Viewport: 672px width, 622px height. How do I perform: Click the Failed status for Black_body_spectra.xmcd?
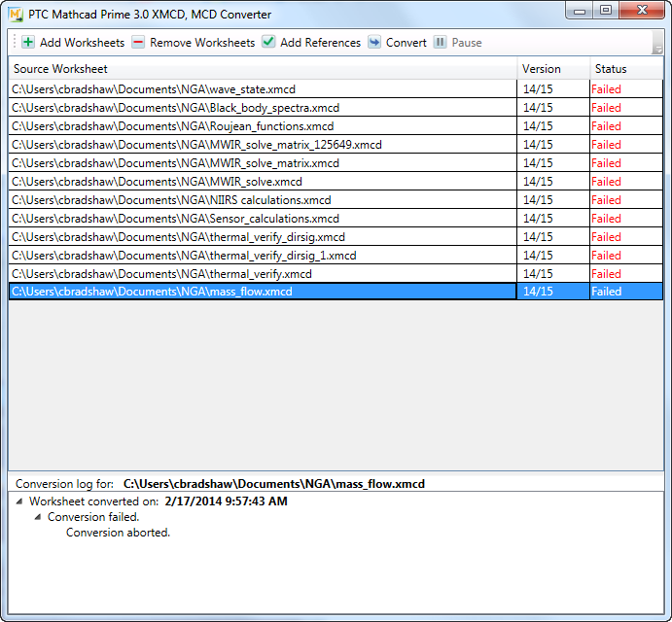click(607, 108)
